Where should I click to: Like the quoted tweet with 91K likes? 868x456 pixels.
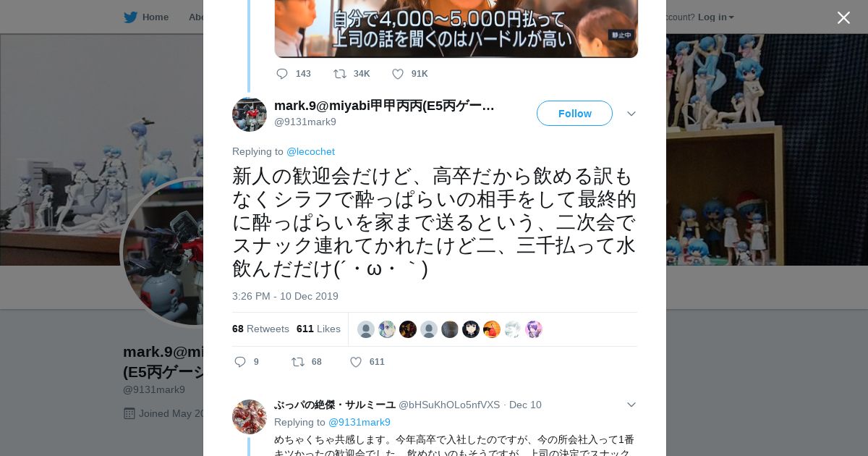tap(398, 74)
